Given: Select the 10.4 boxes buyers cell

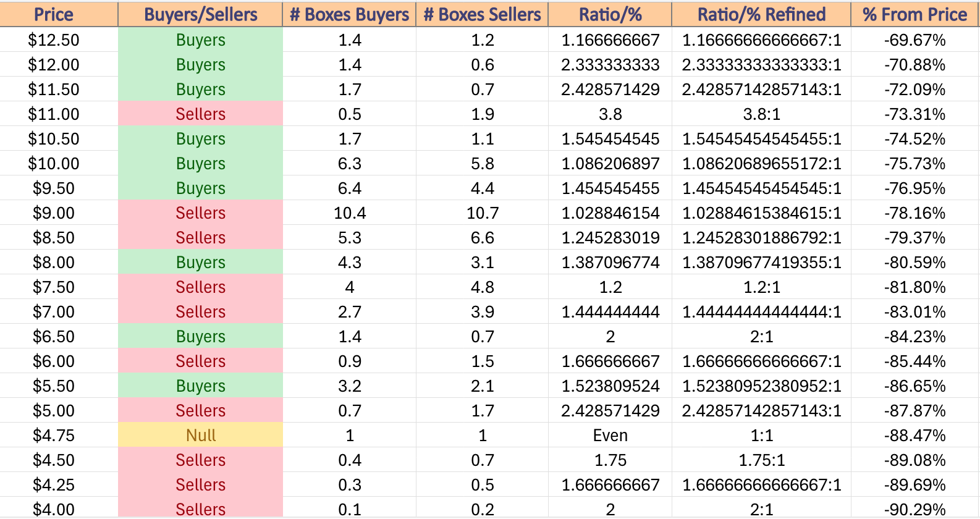Looking at the screenshot, I should [x=350, y=213].
